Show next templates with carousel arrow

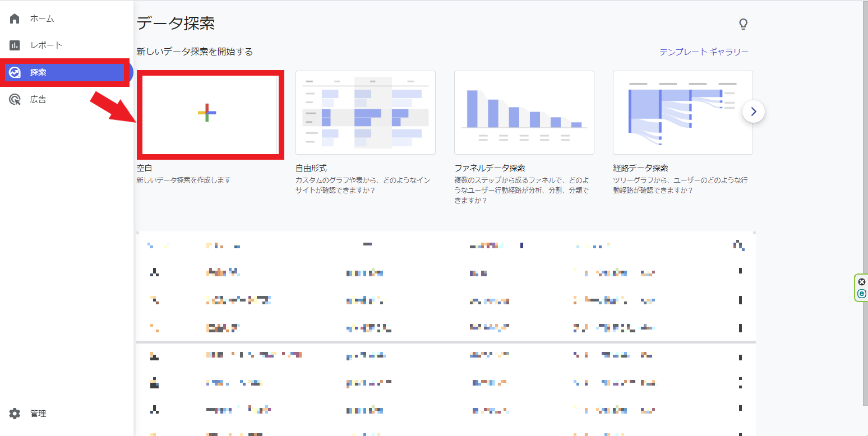753,112
